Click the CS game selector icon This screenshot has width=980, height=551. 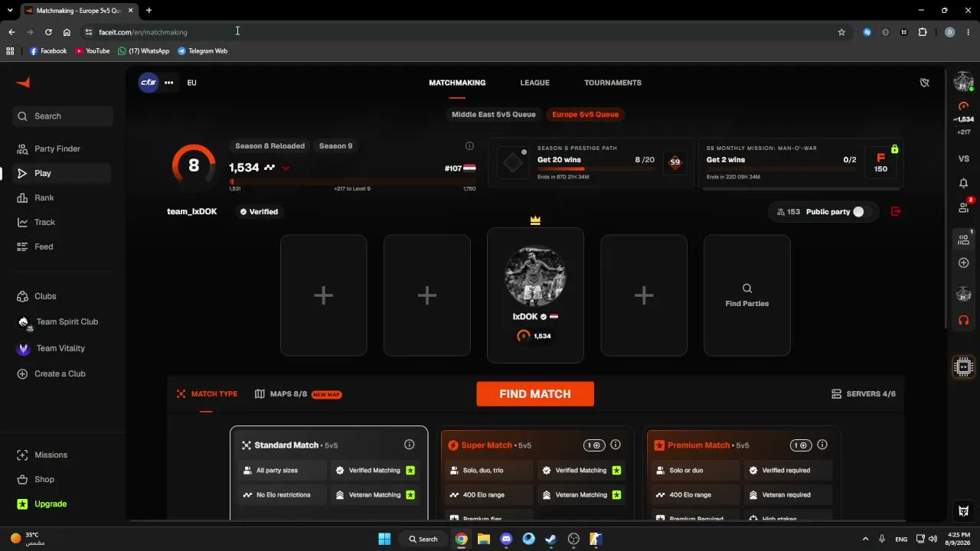149,83
